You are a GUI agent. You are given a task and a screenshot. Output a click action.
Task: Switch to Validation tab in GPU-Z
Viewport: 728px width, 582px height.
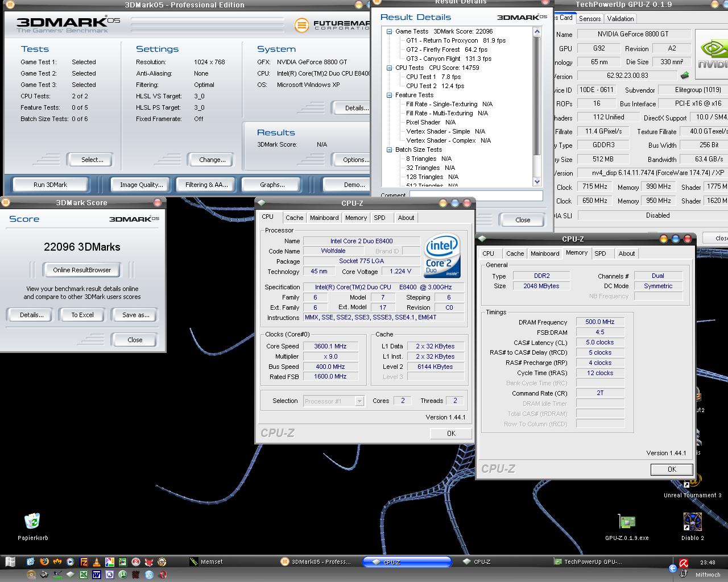621,18
